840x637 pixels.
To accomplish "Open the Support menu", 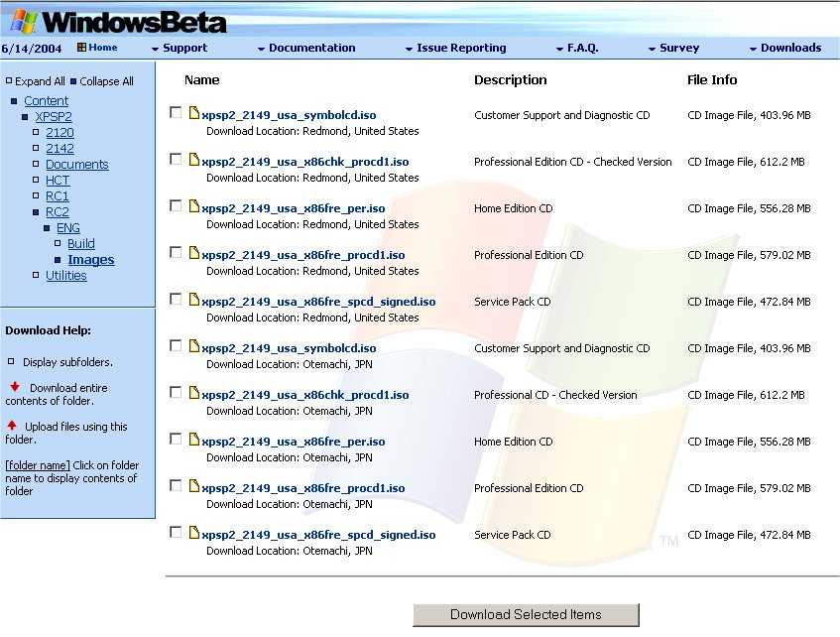I will (180, 48).
